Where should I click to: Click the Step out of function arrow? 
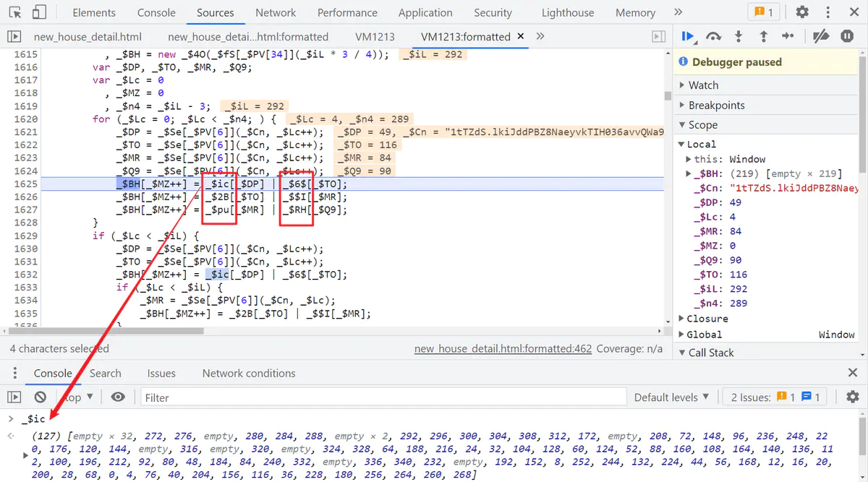[x=763, y=36]
